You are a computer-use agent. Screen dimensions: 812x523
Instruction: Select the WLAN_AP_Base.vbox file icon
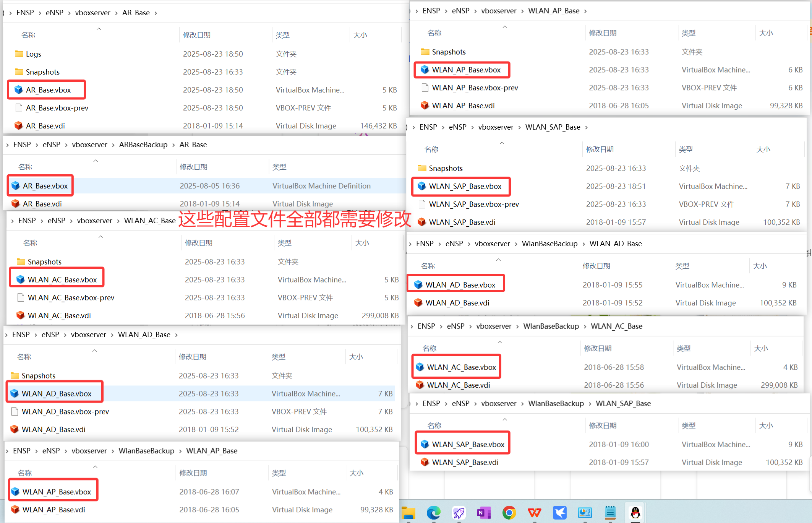point(425,70)
